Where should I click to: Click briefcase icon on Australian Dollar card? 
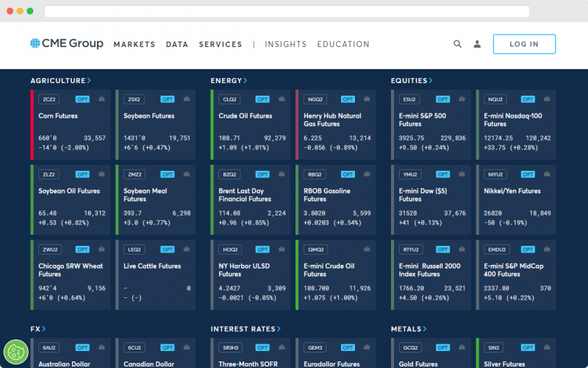(x=101, y=347)
